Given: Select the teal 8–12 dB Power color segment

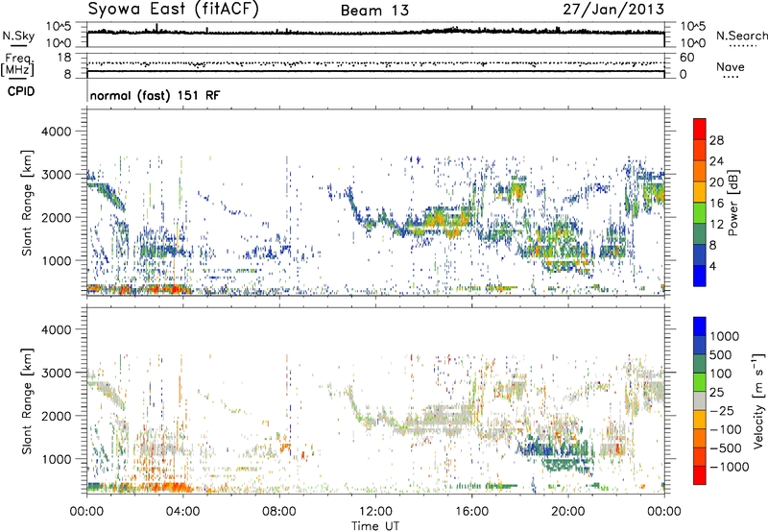Looking at the screenshot, I should pyautogui.click(x=700, y=233).
